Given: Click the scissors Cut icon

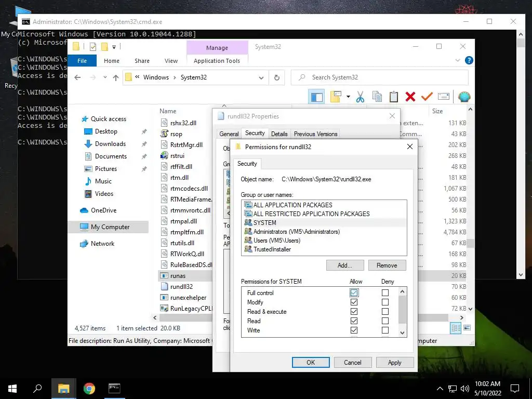Looking at the screenshot, I should coord(360,97).
